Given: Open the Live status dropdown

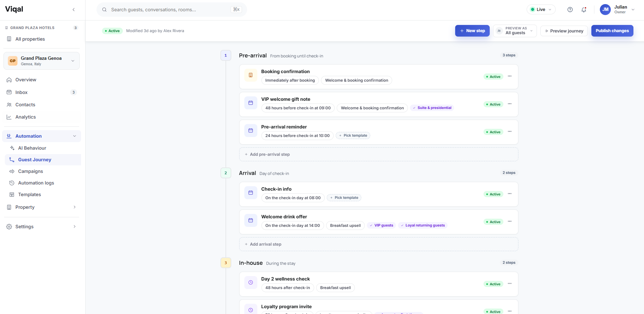Looking at the screenshot, I should pos(541,10).
